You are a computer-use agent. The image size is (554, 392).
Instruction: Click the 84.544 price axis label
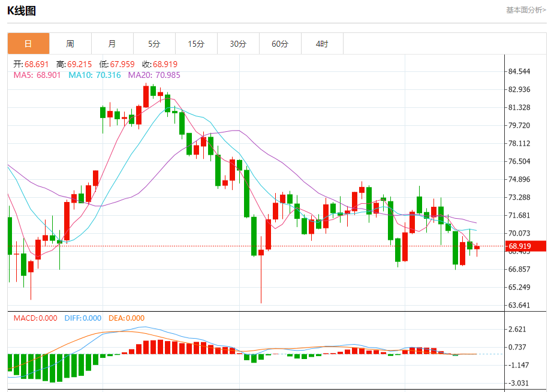[519, 72]
